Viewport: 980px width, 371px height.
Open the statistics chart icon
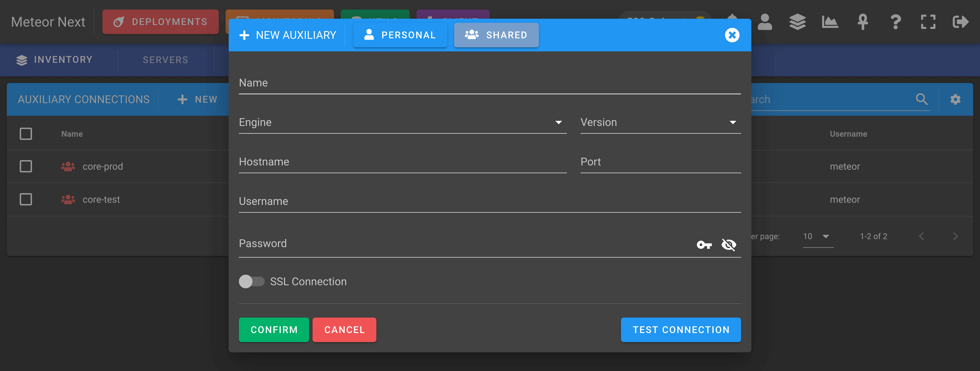pos(830,22)
